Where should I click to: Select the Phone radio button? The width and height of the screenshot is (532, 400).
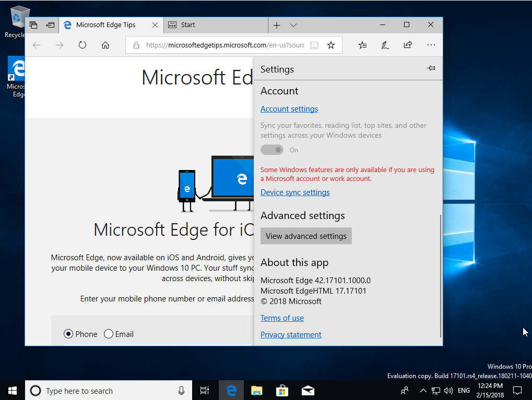(68, 334)
